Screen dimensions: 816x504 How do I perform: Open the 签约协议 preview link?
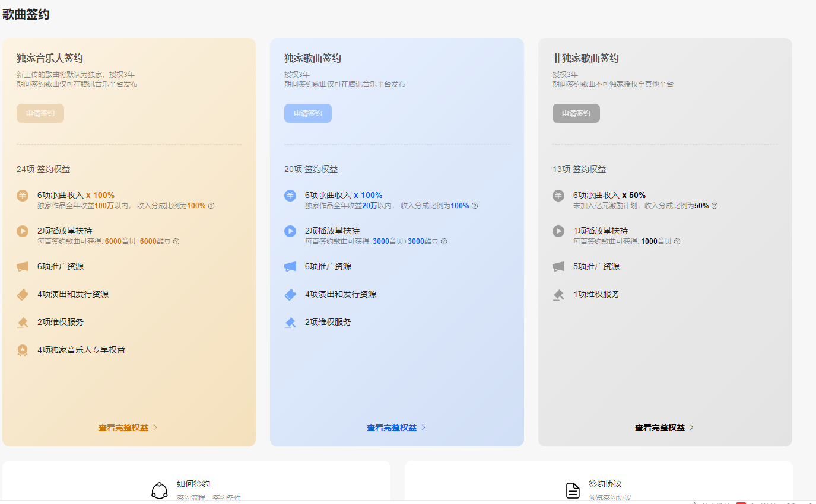coord(604,483)
